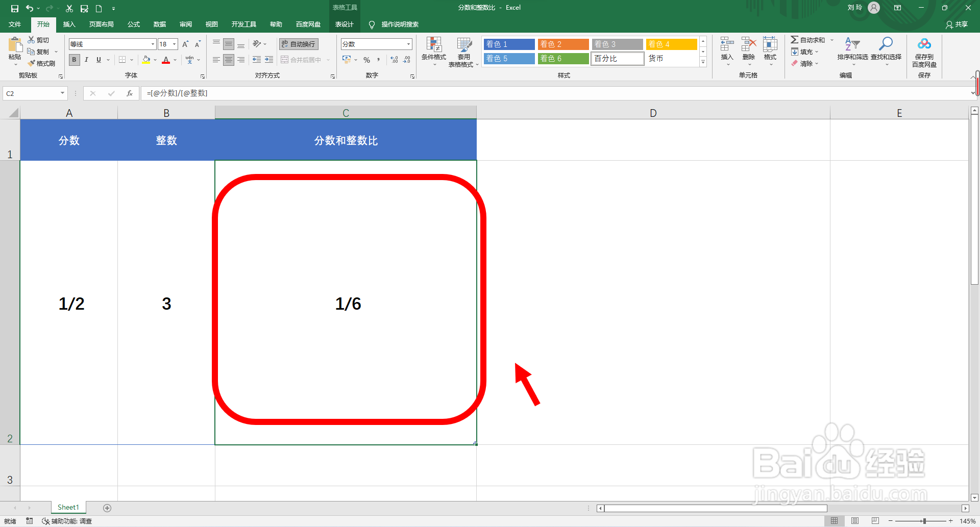
Task: Apply percent style with the % icon
Action: tap(366, 60)
